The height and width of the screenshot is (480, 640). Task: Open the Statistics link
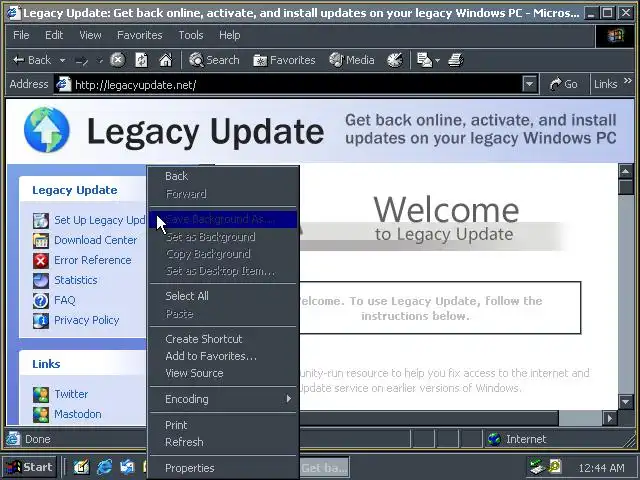click(x=76, y=280)
